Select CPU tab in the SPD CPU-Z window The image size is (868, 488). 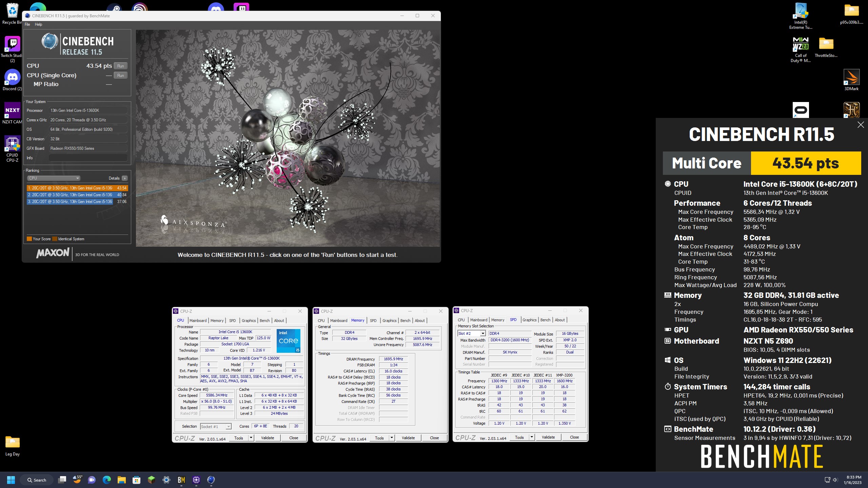(461, 320)
